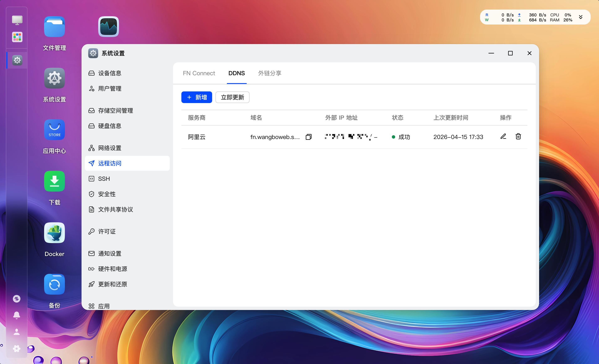Delete the 阿里云 DDNS entry
The height and width of the screenshot is (364, 599).
pyautogui.click(x=518, y=136)
